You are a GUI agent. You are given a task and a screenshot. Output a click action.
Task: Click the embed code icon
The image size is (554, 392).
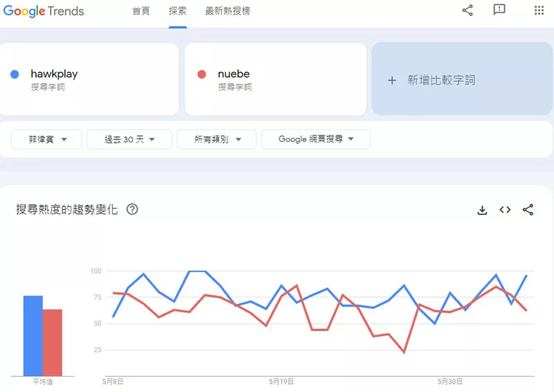(505, 210)
